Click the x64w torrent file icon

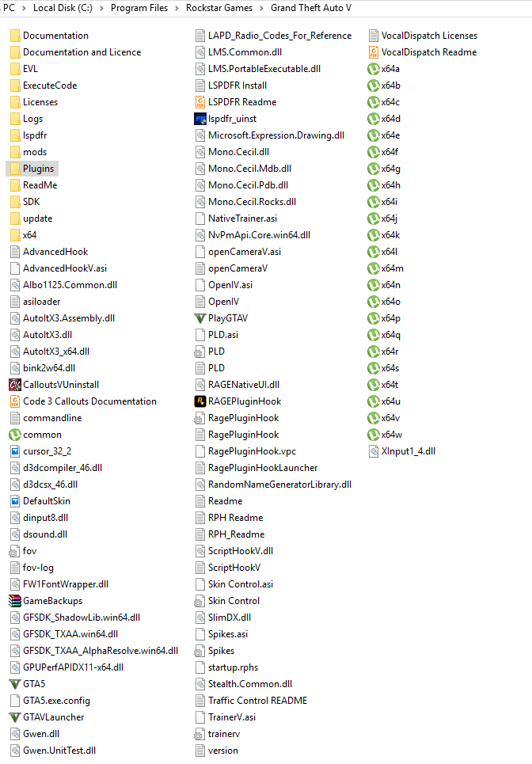[374, 435]
